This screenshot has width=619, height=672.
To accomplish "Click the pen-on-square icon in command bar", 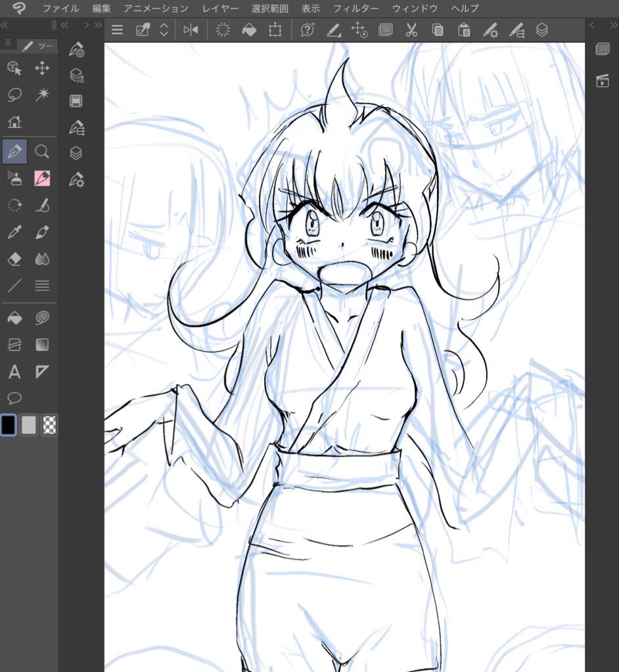I will click(143, 30).
